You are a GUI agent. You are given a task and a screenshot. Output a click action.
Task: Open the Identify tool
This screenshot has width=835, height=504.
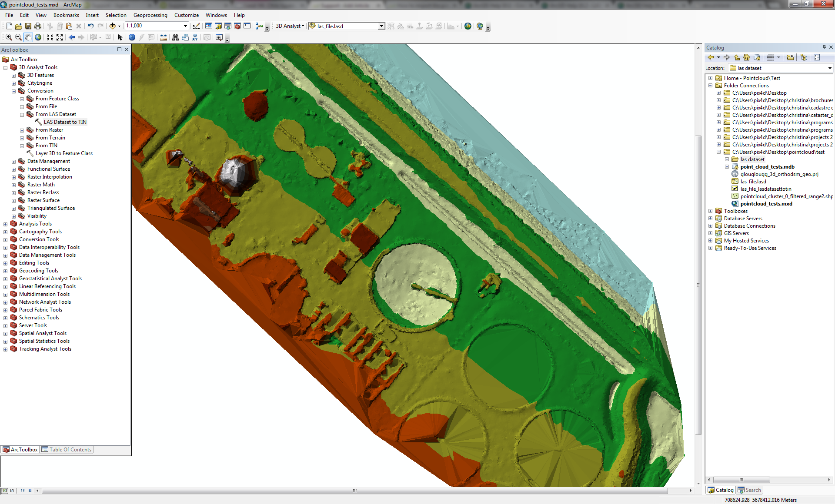click(x=132, y=37)
